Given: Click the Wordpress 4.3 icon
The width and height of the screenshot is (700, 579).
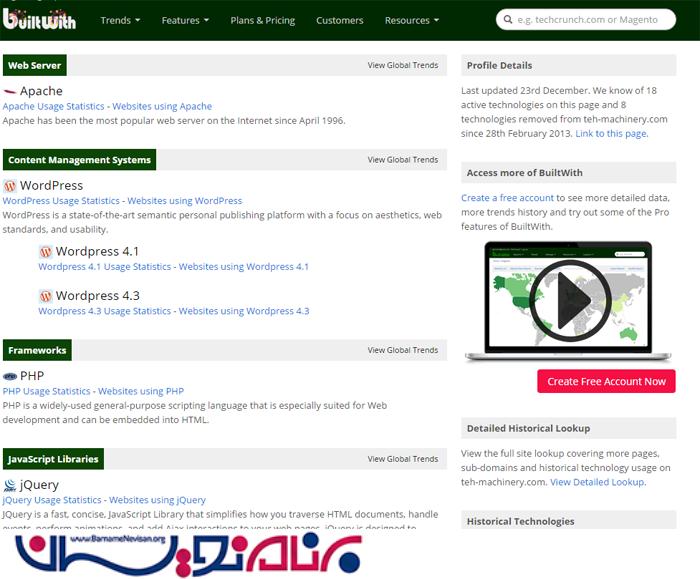Looking at the screenshot, I should 46,296.
